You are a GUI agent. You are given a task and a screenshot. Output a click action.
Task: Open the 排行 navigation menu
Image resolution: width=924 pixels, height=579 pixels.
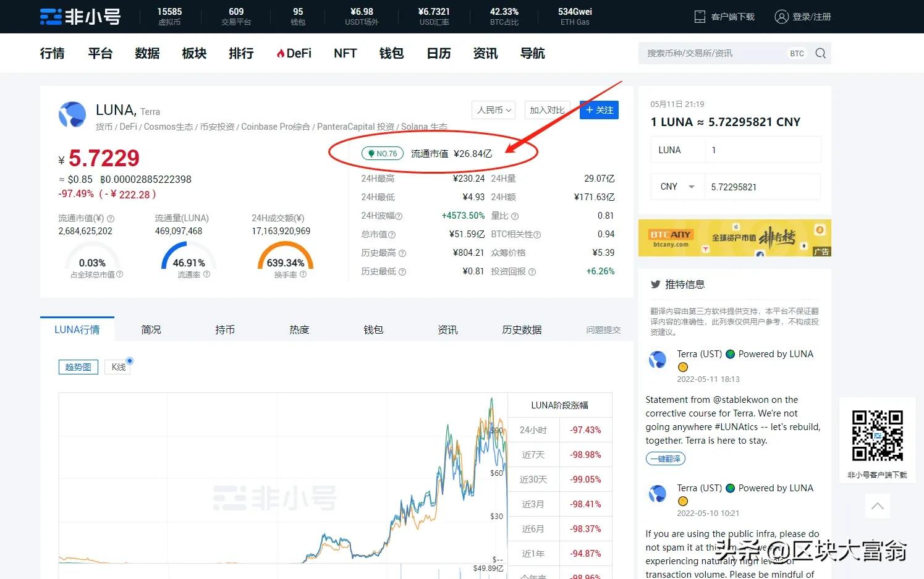tap(241, 54)
